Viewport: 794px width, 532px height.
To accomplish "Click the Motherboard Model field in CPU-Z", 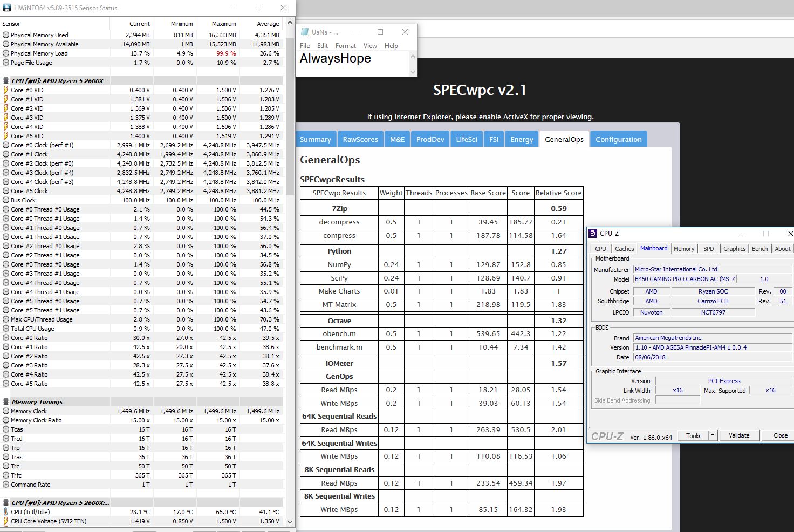I will tap(685, 279).
